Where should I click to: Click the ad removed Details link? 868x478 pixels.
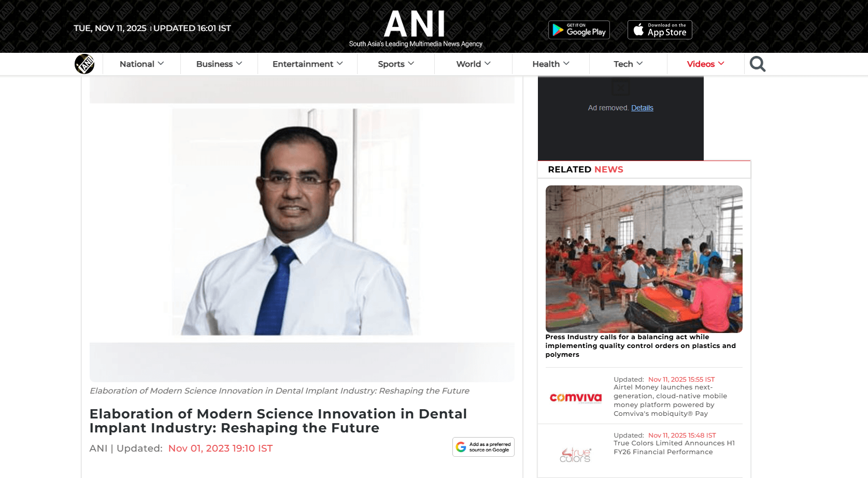(642, 108)
